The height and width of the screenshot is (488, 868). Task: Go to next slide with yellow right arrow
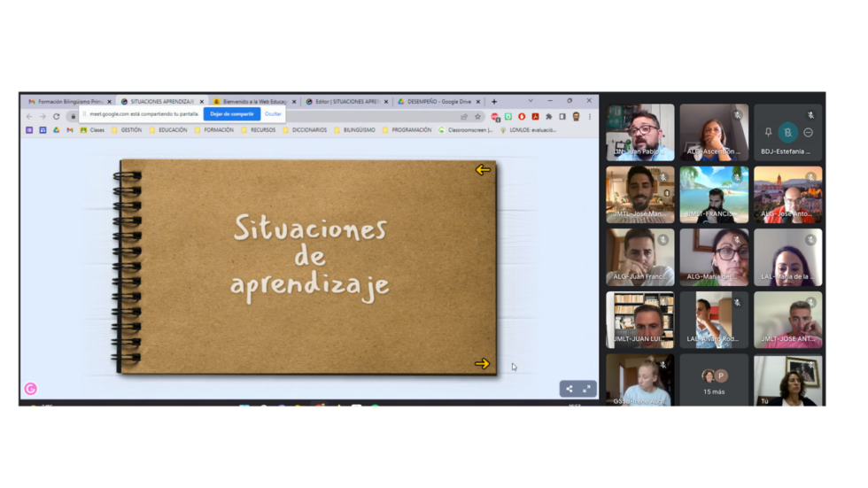(482, 363)
